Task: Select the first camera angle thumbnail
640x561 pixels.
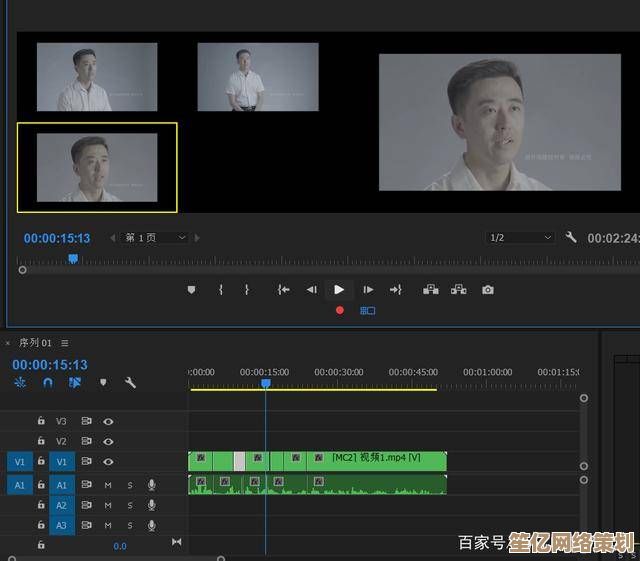Action: click(97, 77)
